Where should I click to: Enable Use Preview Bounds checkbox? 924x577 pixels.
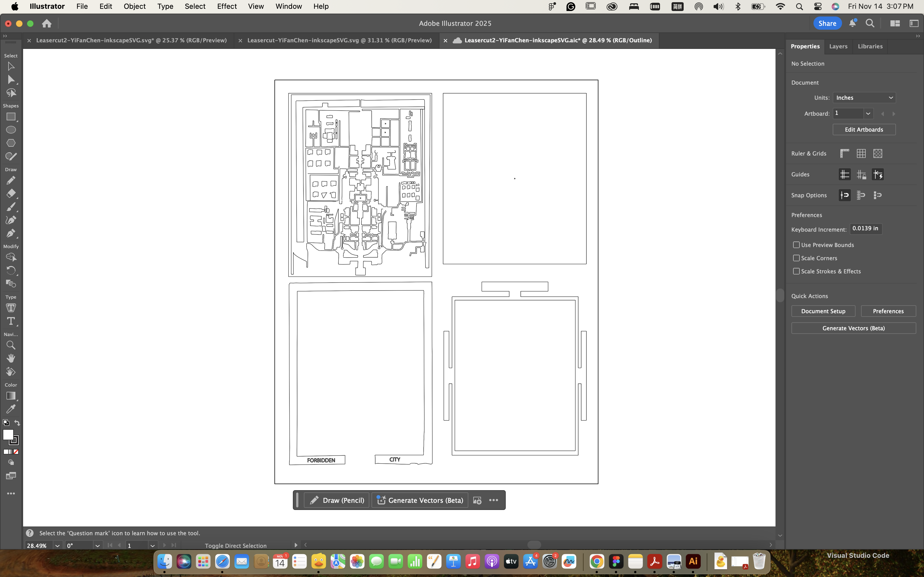(796, 245)
